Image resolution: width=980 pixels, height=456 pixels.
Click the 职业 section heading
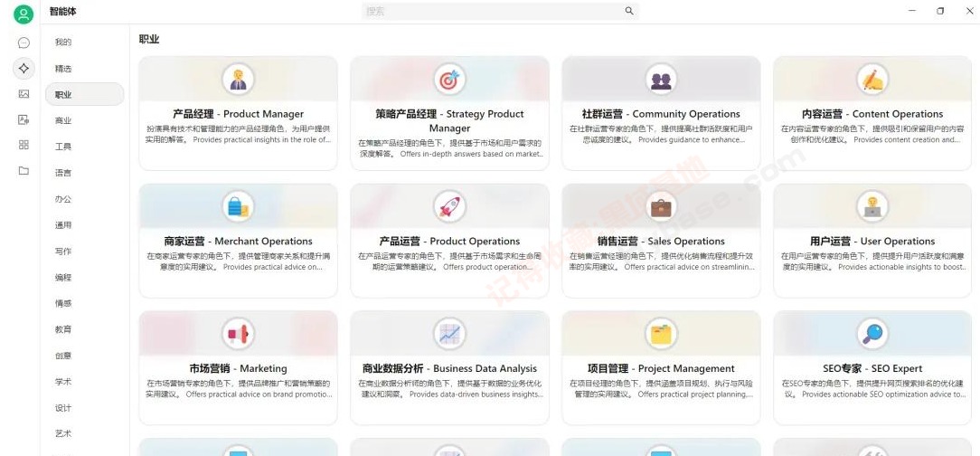tap(149, 39)
